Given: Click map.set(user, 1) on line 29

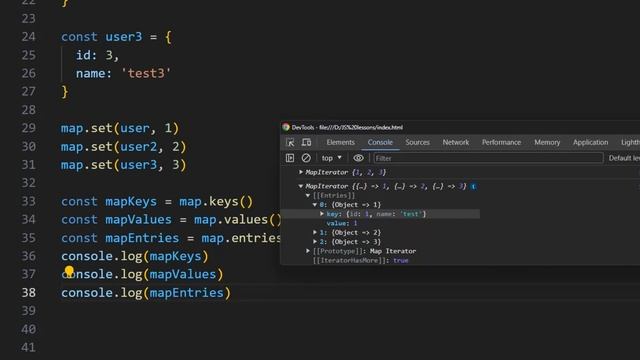Looking at the screenshot, I should [x=120, y=128].
